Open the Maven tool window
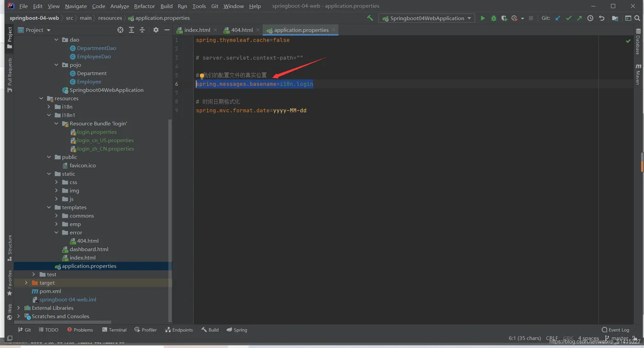 638,74
